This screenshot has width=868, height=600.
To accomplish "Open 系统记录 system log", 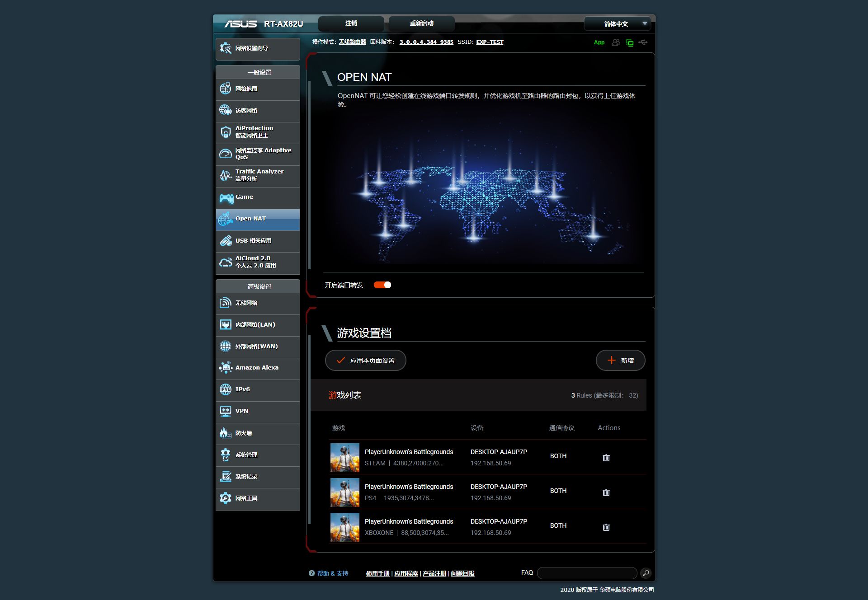I will [258, 477].
